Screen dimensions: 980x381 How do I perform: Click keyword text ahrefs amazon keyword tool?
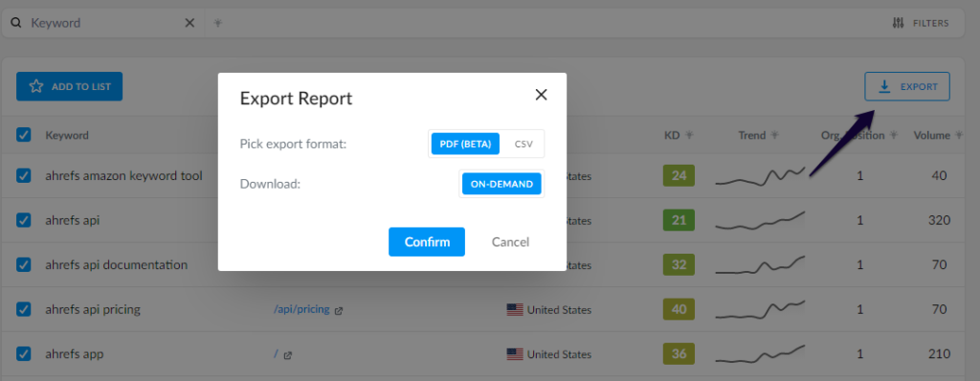pos(123,176)
